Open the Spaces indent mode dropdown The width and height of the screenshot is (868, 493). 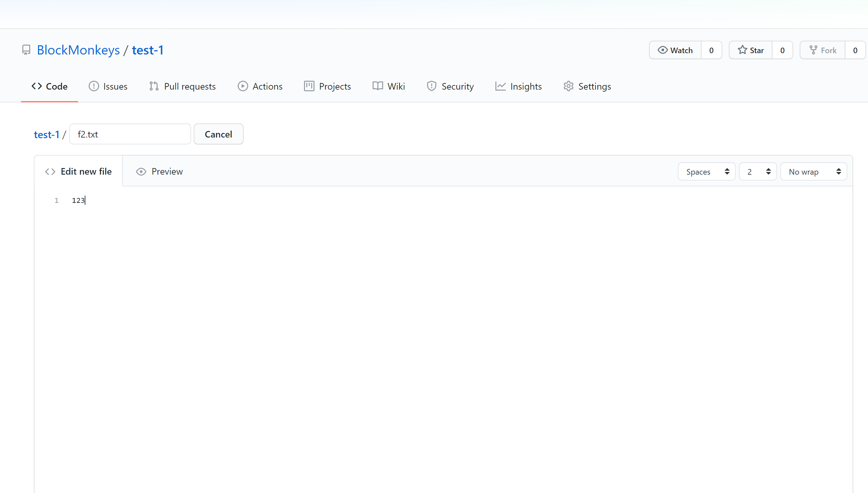pos(706,172)
